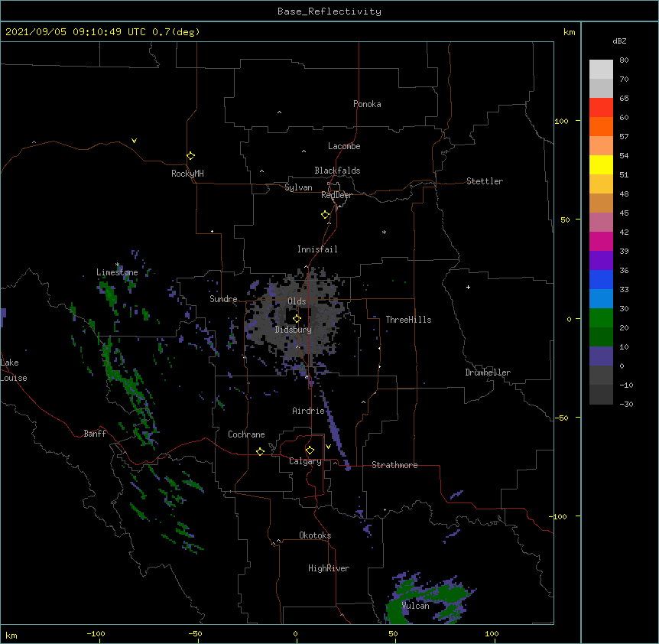Image resolution: width=659 pixels, height=644 pixels.
Task: Select the Ponoka city label
Action: pos(367,104)
